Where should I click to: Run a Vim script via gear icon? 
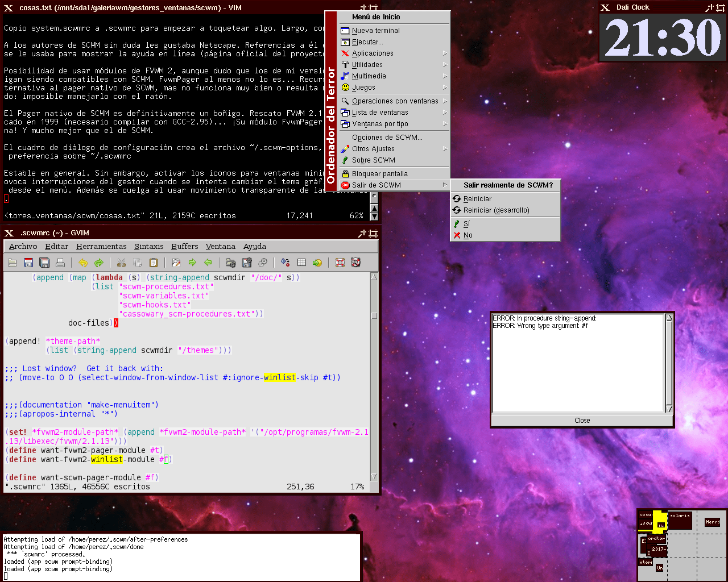(x=263, y=263)
